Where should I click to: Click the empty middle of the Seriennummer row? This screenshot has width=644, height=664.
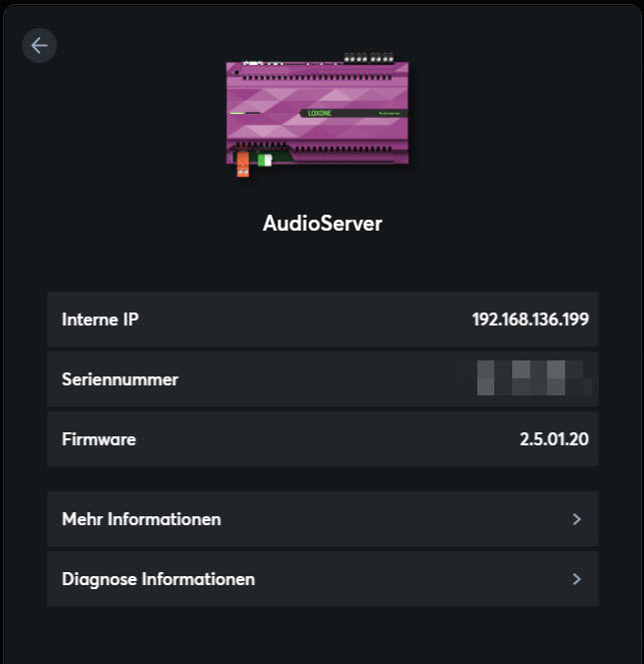pyautogui.click(x=320, y=379)
